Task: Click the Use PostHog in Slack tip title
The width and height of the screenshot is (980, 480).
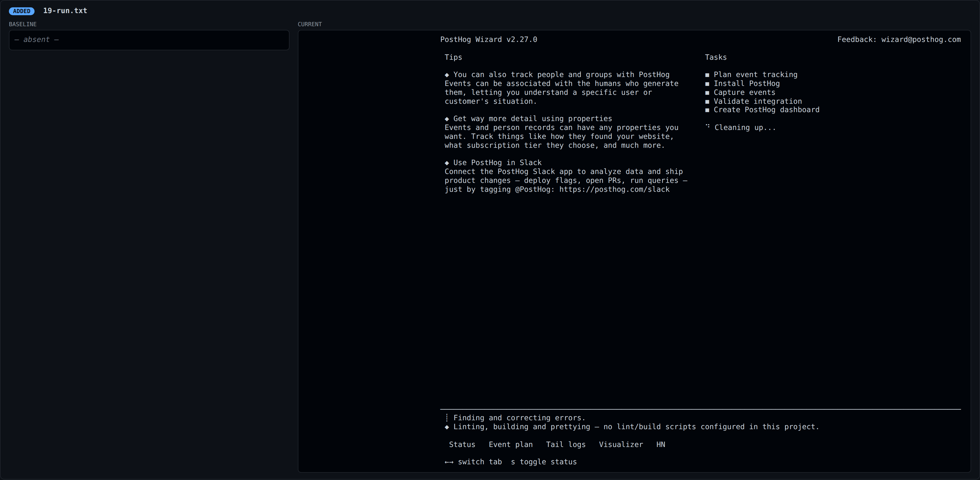Action: 497,163
